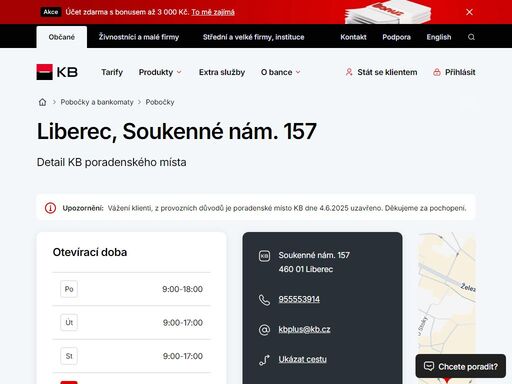Click the chat icon in Chcete poradit
Screen dimensions: 512x384
pyautogui.click(x=429, y=366)
